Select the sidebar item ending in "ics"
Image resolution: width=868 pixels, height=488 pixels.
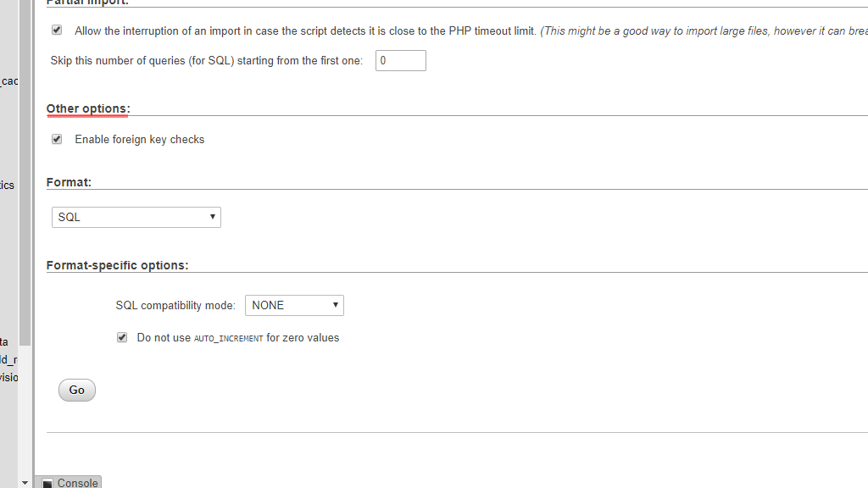(7, 185)
